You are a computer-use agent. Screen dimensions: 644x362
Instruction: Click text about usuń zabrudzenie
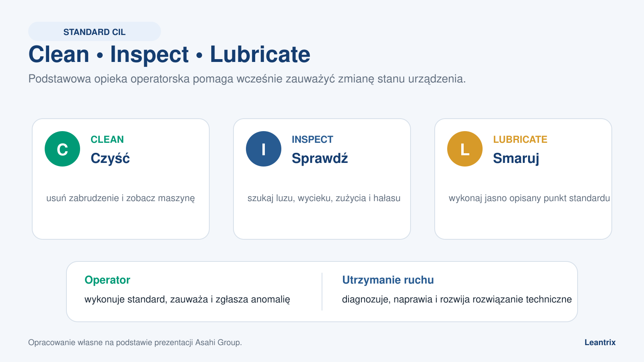point(120,198)
